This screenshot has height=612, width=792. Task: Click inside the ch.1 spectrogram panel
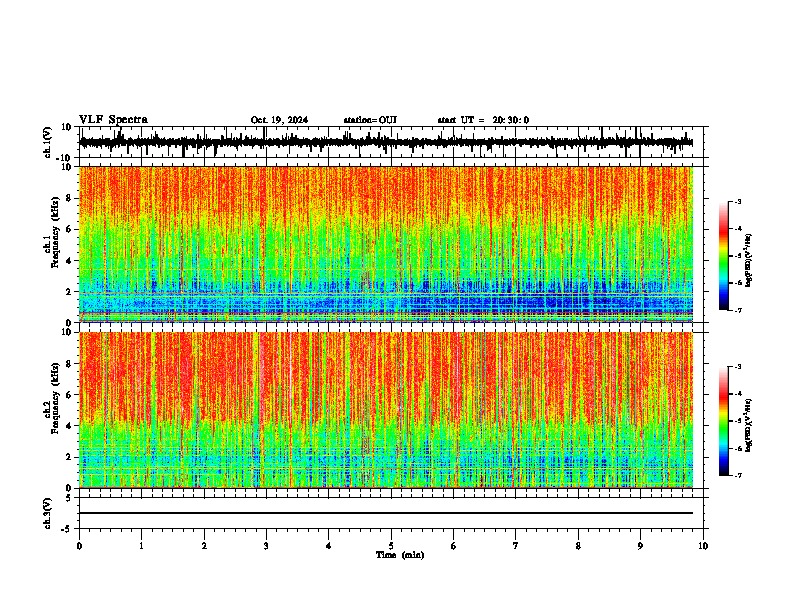point(386,244)
